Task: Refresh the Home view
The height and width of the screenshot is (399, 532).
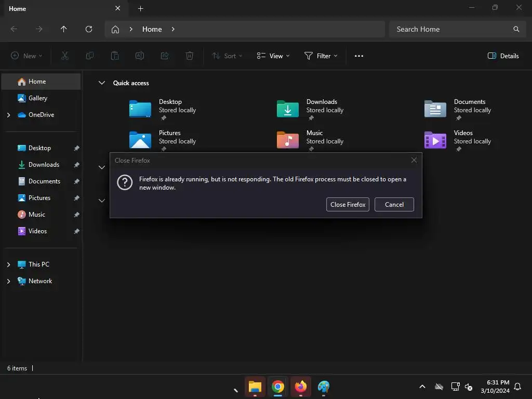Action: click(89, 29)
